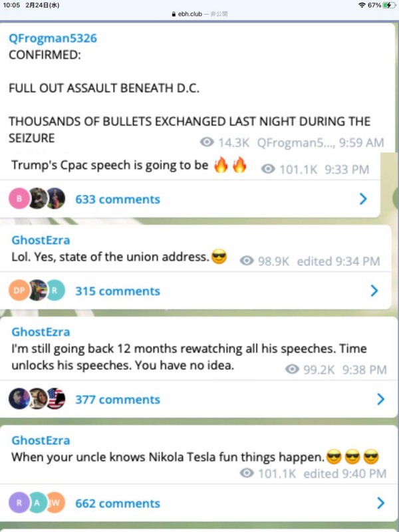The width and height of the screenshot is (399, 532).
Task: Expand the 662 comments chevron
Action: 380,503
